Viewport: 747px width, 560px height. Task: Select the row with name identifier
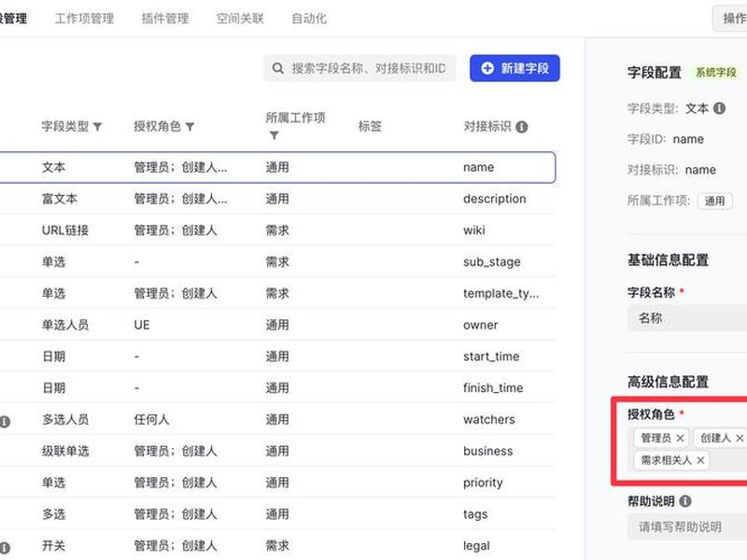[x=277, y=167]
